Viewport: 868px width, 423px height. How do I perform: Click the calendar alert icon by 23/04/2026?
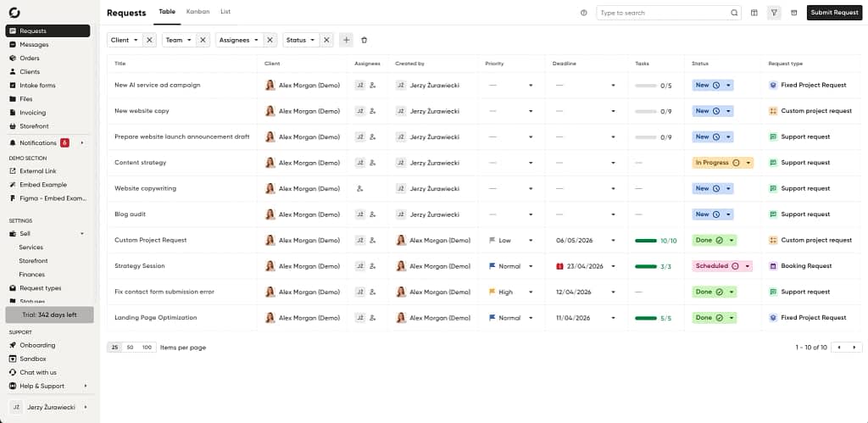pos(559,266)
